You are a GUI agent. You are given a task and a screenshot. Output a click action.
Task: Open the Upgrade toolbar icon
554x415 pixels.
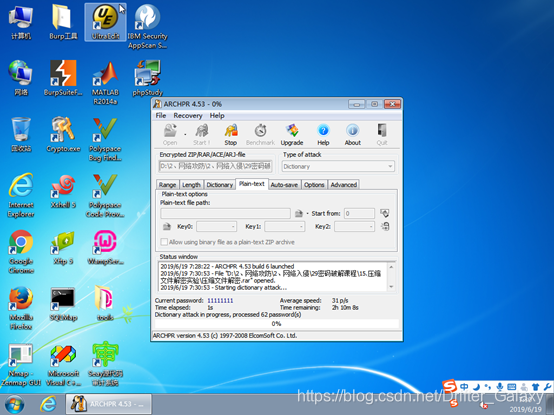pyautogui.click(x=292, y=135)
